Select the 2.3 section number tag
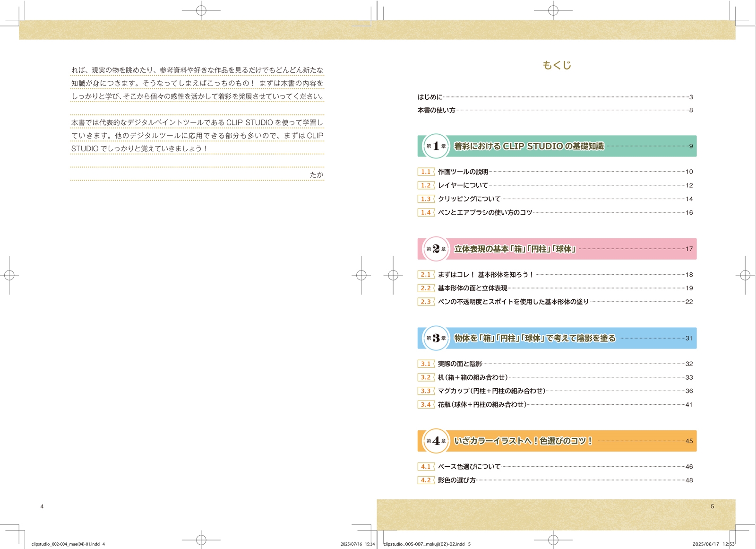The image size is (756, 549). [x=426, y=302]
